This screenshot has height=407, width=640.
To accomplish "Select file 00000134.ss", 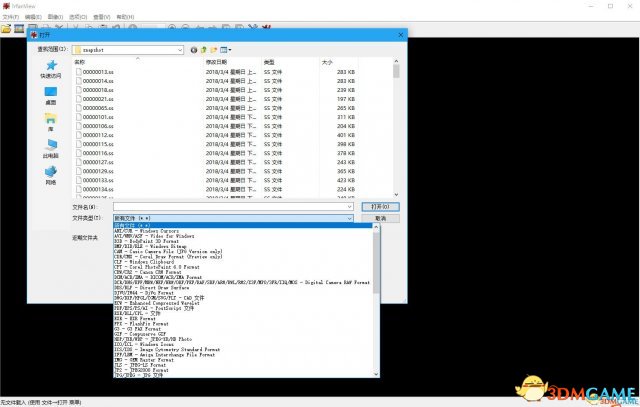I will [x=94, y=189].
